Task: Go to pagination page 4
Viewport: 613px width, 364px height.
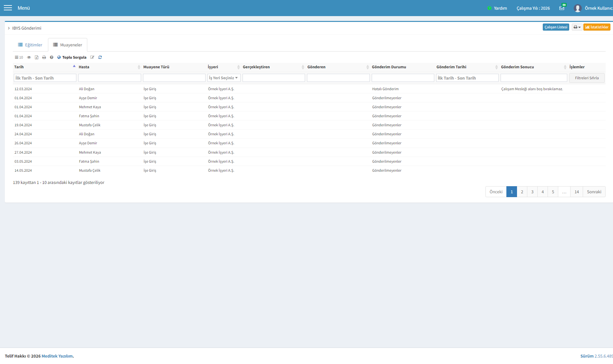Action: tap(542, 192)
